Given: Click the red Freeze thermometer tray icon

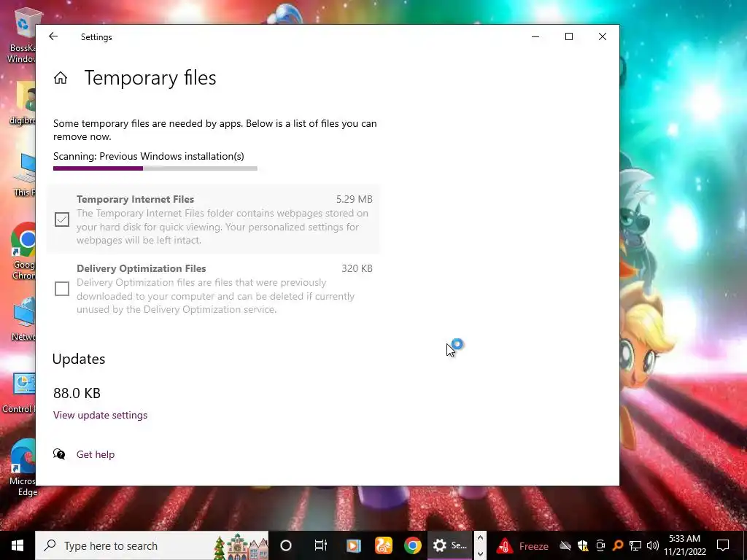Looking at the screenshot, I should [505, 545].
